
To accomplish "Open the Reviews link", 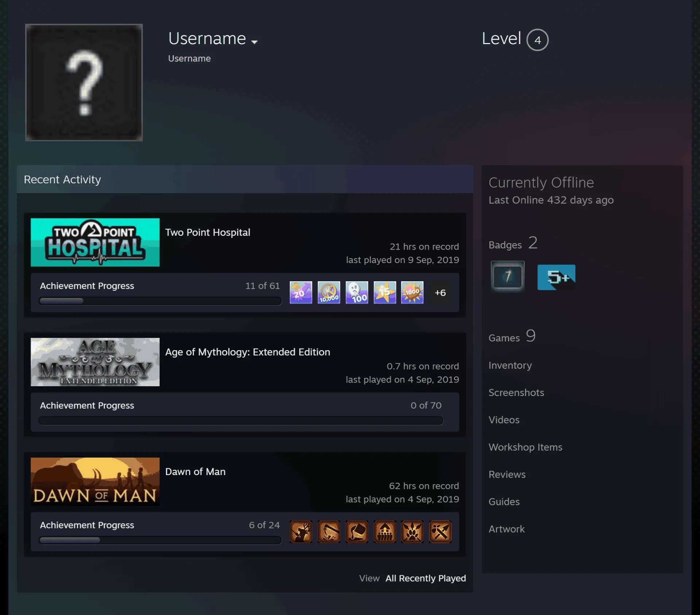I will 507,474.
